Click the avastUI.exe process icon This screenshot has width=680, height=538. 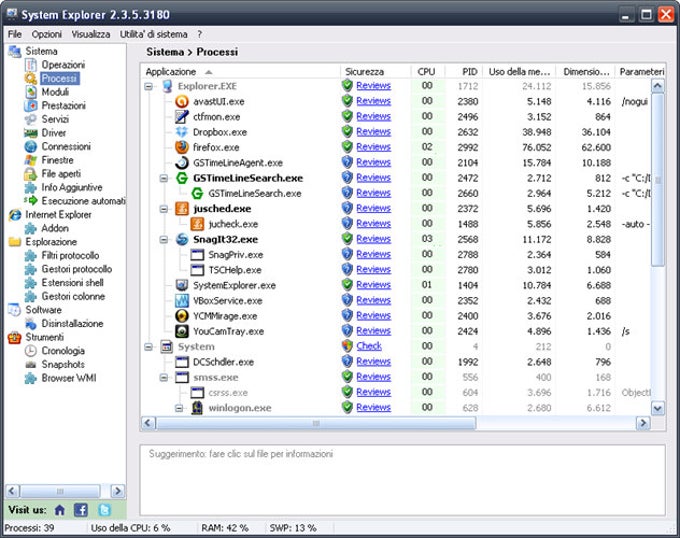pyautogui.click(x=182, y=101)
